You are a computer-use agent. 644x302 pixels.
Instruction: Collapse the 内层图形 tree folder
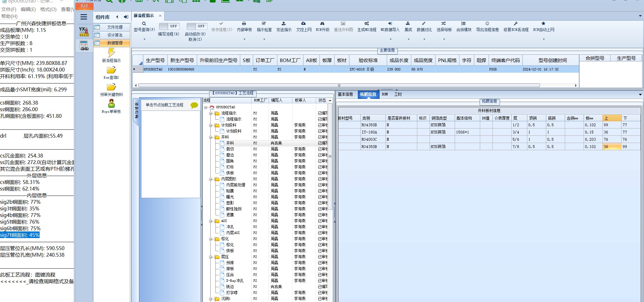click(211, 179)
